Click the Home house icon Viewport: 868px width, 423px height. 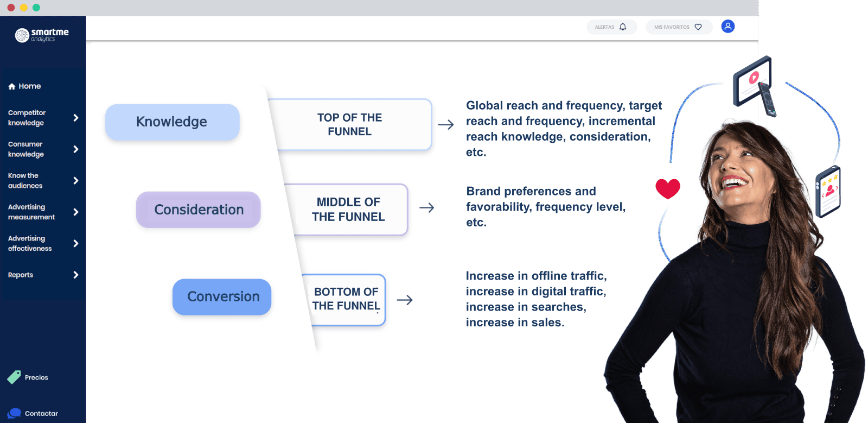point(12,86)
